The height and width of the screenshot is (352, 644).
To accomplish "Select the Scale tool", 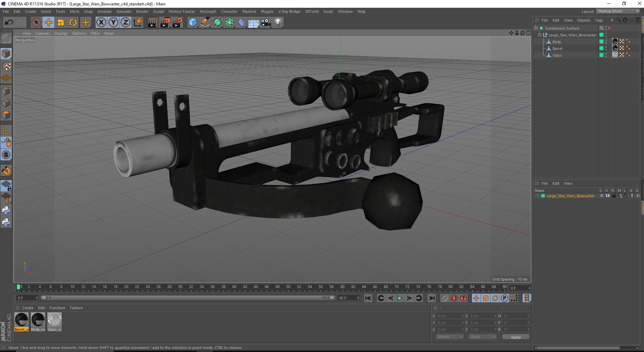I will tap(61, 23).
